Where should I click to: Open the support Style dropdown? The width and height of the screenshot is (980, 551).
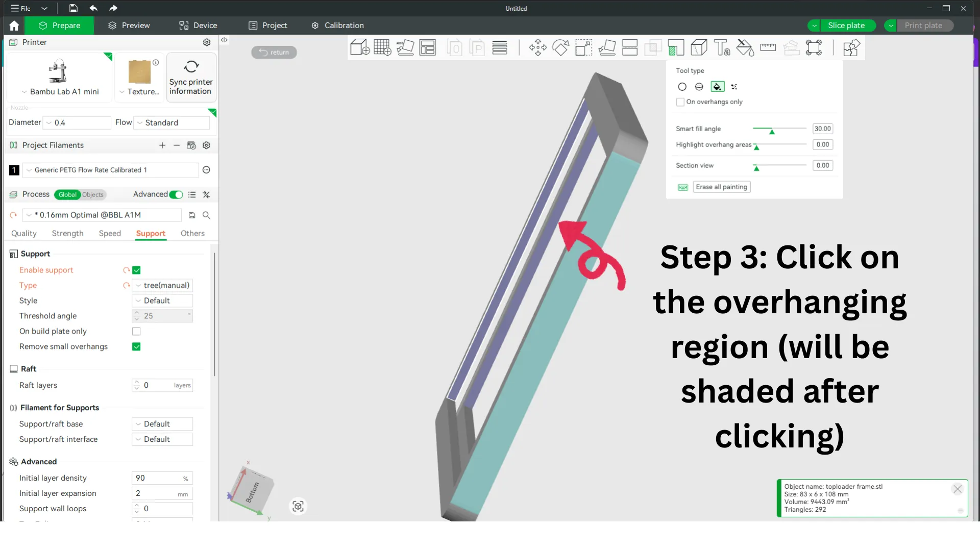[162, 301]
